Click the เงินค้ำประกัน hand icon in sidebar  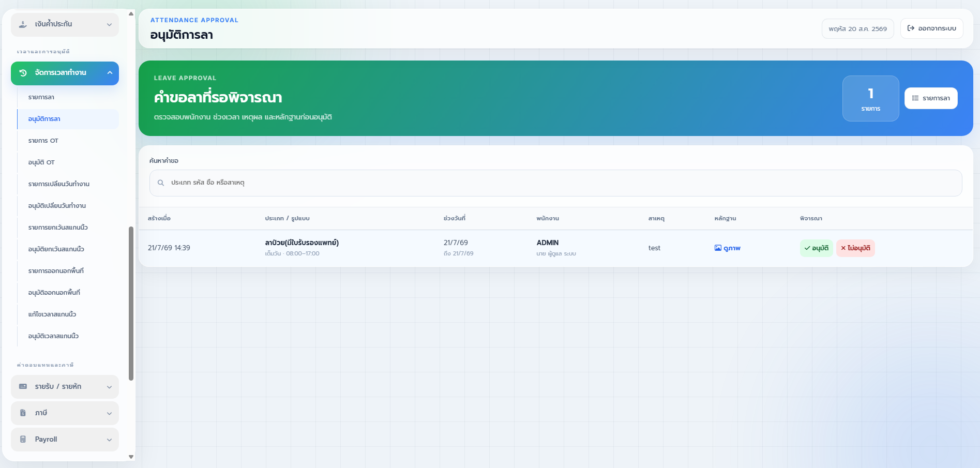23,24
